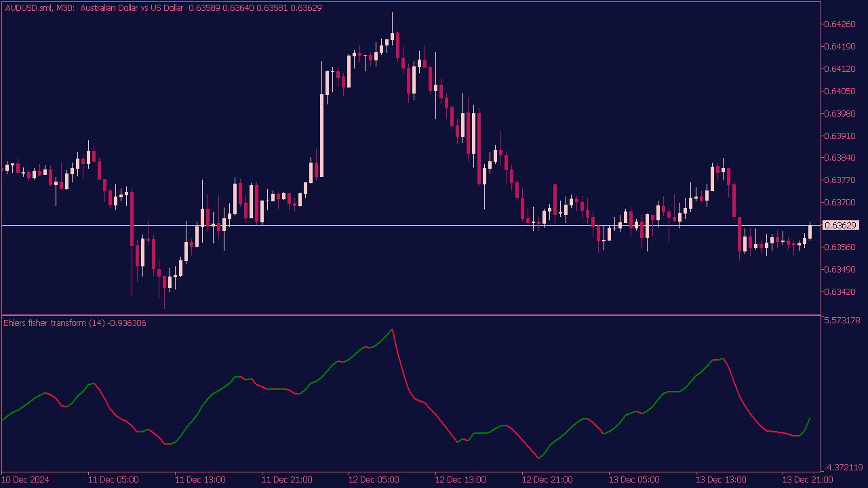Screen dimensions: 868x488
Task: Click the 0.64260 price axis label
Action: [839, 24]
